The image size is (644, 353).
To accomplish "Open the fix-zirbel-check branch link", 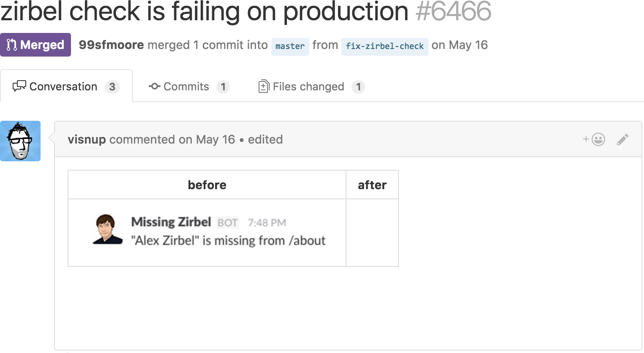I will [385, 46].
